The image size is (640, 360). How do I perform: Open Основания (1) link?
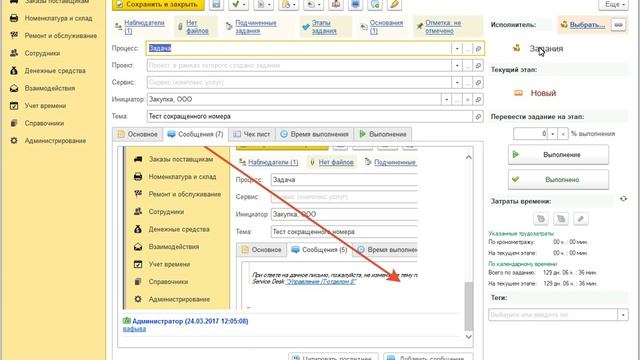coord(387,27)
